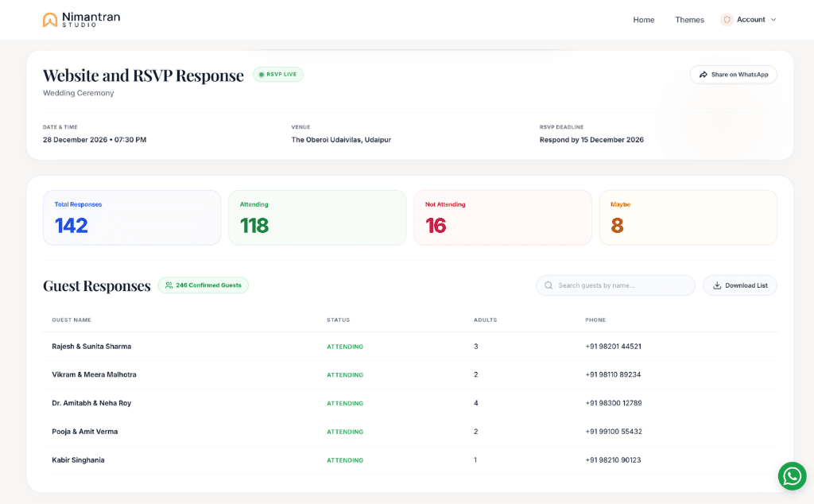The image size is (814, 504).
Task: Click Attending status for Pooja & Amit Verma
Action: [345, 432]
